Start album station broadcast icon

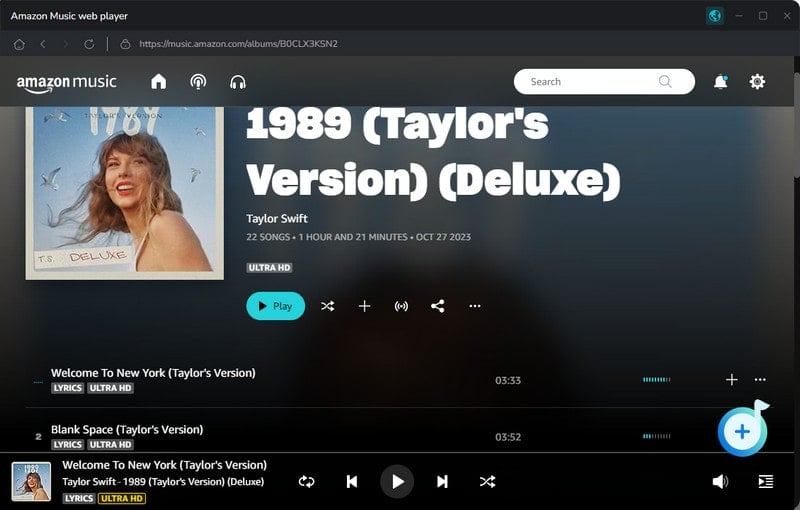click(401, 306)
